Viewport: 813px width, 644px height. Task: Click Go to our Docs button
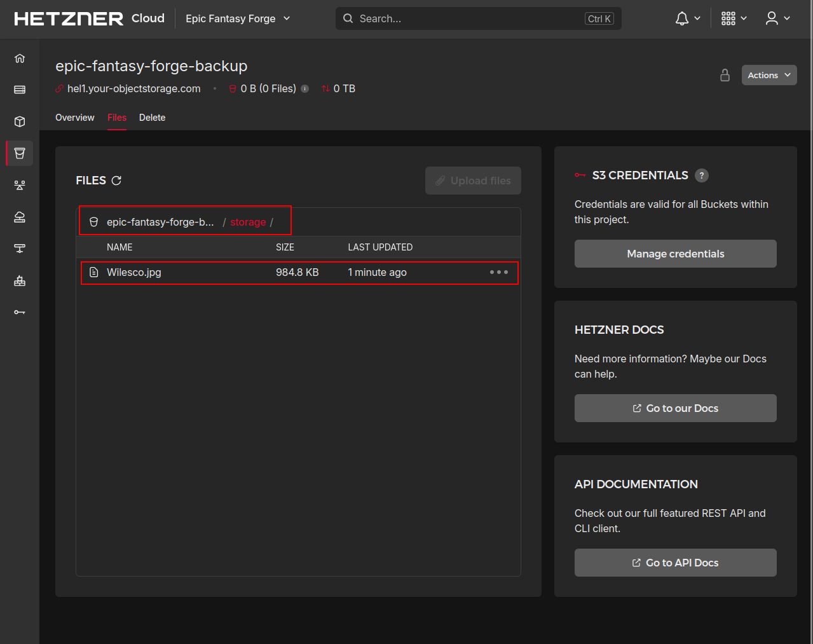click(676, 408)
